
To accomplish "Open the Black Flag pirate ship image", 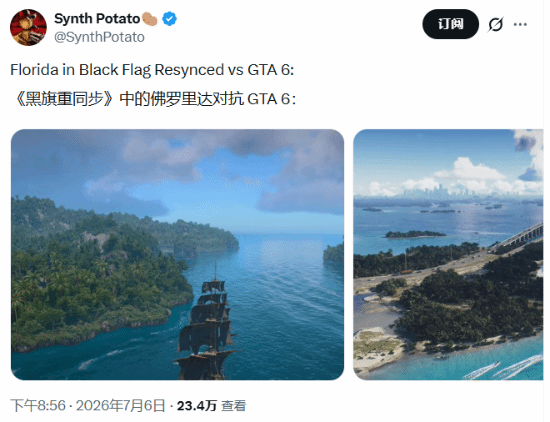I will click(x=177, y=255).
